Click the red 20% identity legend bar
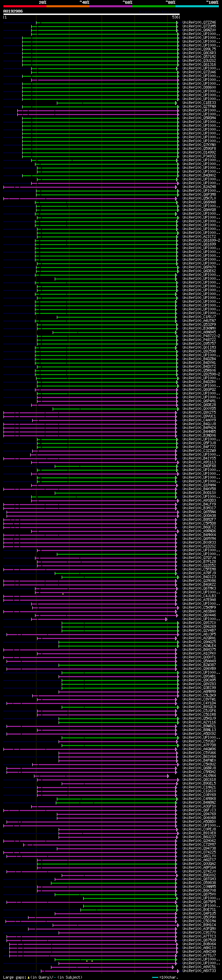Screen dimensions: 222x980 pos(25,6)
